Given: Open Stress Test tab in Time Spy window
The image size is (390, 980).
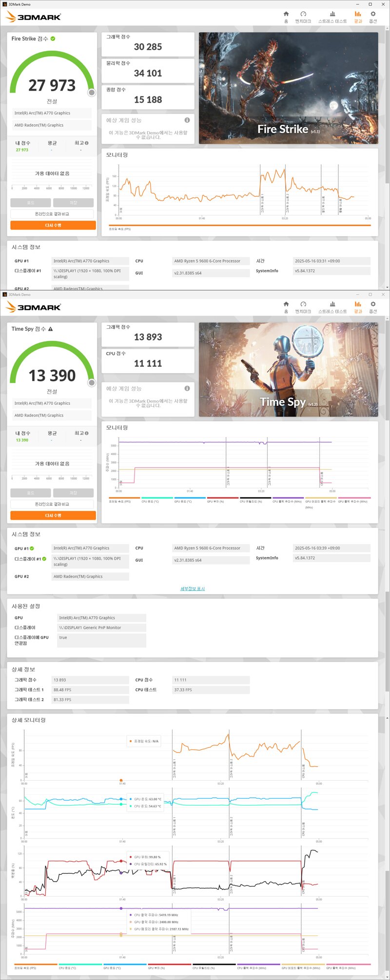Looking at the screenshot, I should [332, 307].
